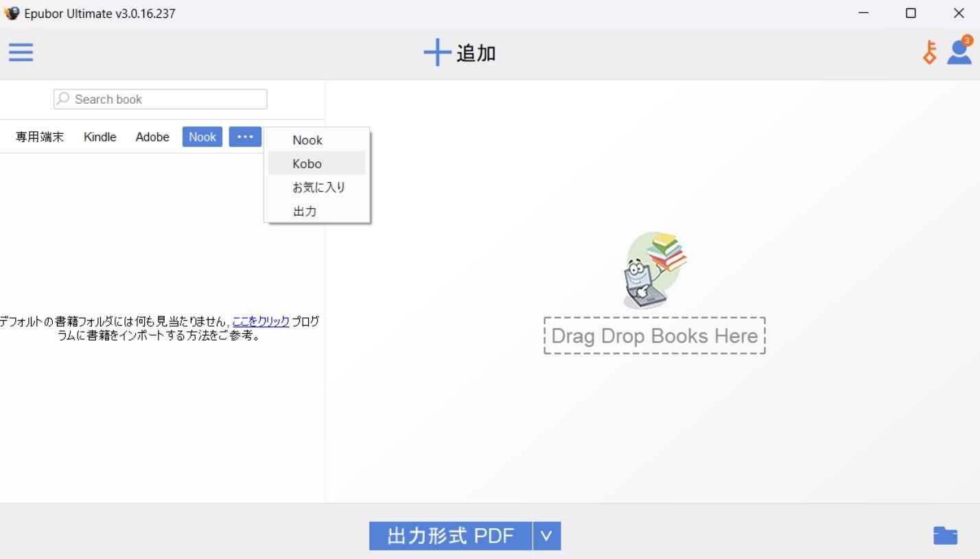Screen dimensions: 980x559
Task: Switch to the 専用端末 tab
Action: (x=40, y=137)
